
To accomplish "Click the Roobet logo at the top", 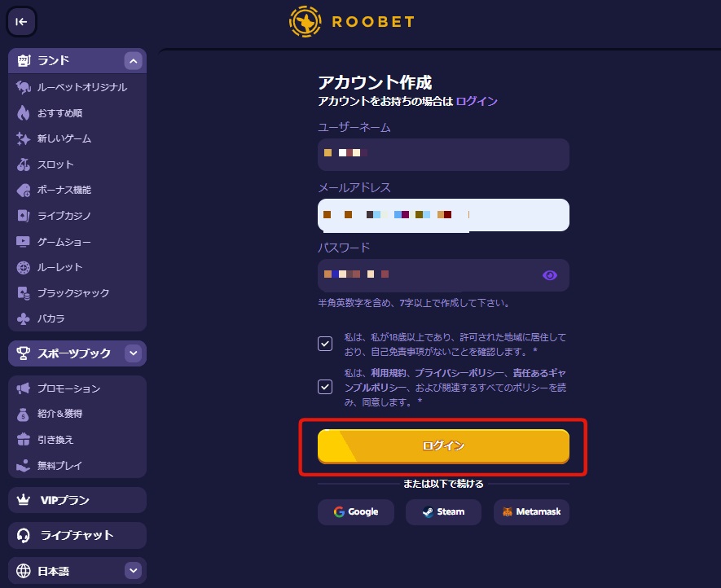I will [x=352, y=22].
